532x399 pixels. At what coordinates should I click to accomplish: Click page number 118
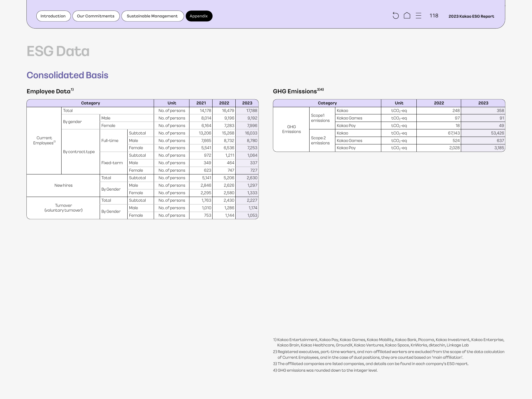(434, 16)
